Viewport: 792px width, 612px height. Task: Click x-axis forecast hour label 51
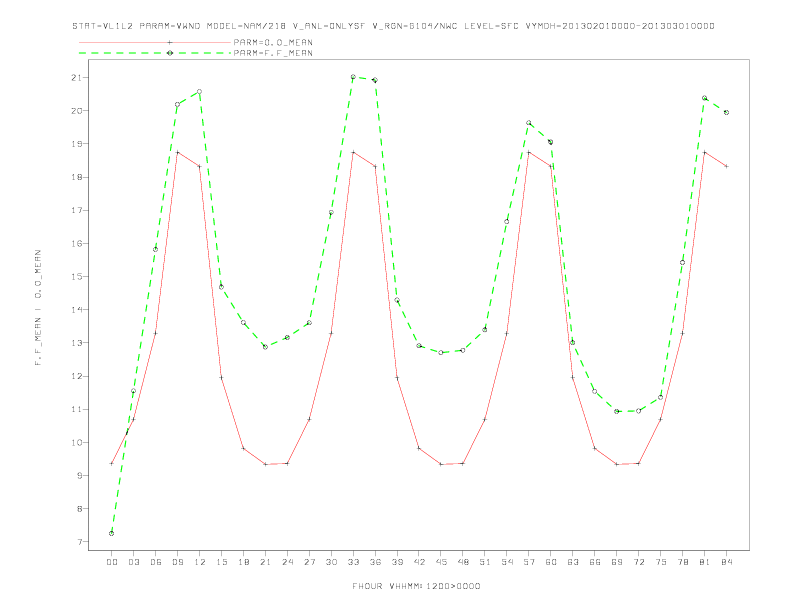(485, 562)
